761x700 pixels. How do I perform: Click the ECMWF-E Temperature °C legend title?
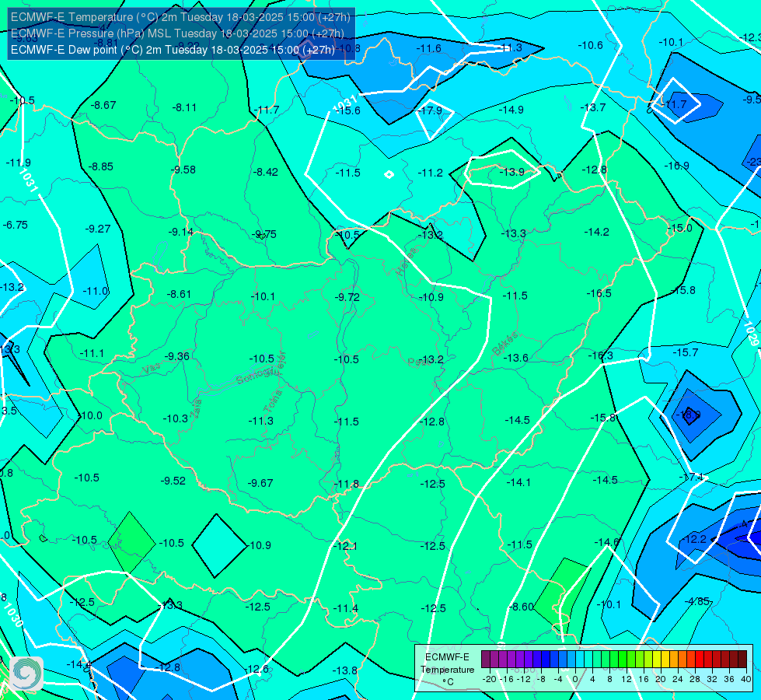[x=447, y=670]
